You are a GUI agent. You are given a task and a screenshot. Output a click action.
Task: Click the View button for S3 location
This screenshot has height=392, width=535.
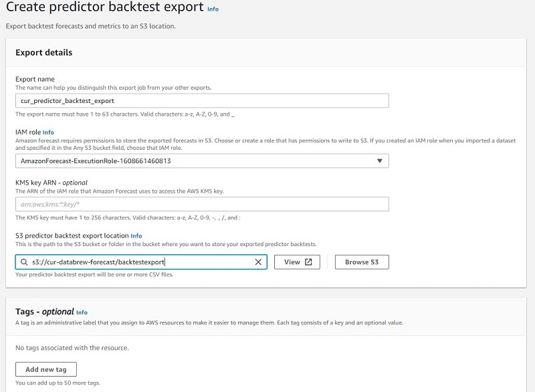(297, 262)
